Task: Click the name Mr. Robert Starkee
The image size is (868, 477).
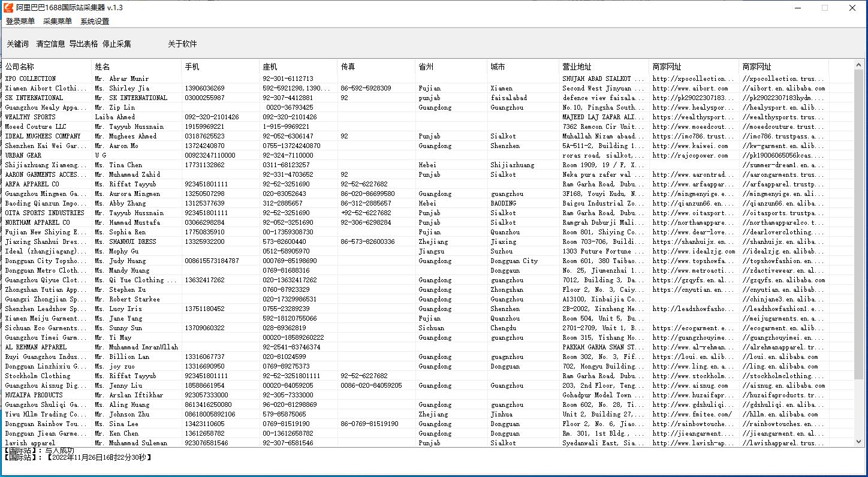Action: [127, 299]
